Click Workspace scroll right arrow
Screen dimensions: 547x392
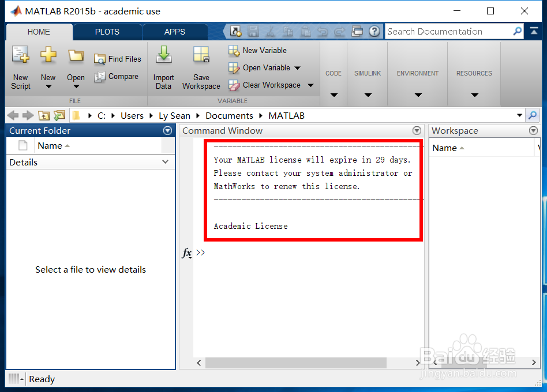tap(534, 363)
